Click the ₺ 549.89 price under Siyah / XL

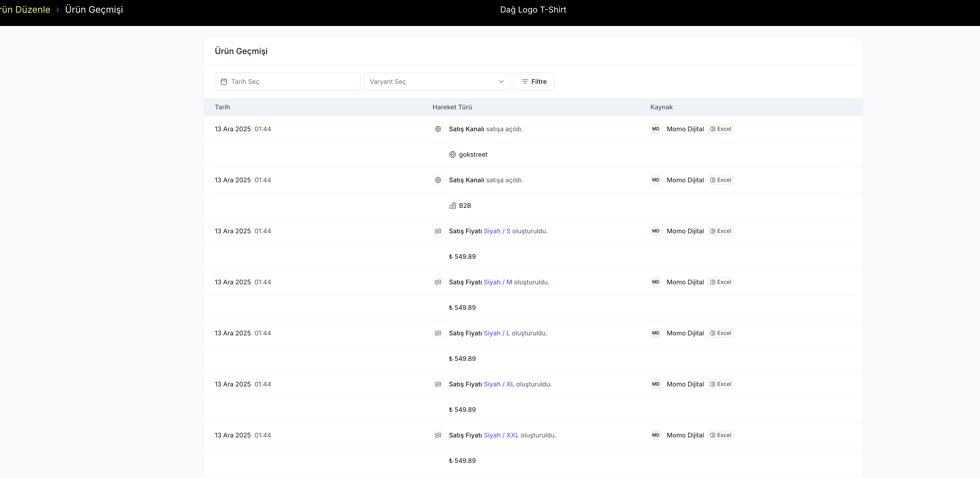(x=462, y=409)
